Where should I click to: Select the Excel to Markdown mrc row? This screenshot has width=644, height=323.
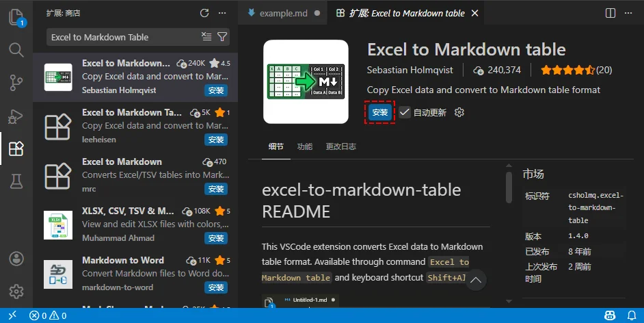point(135,175)
